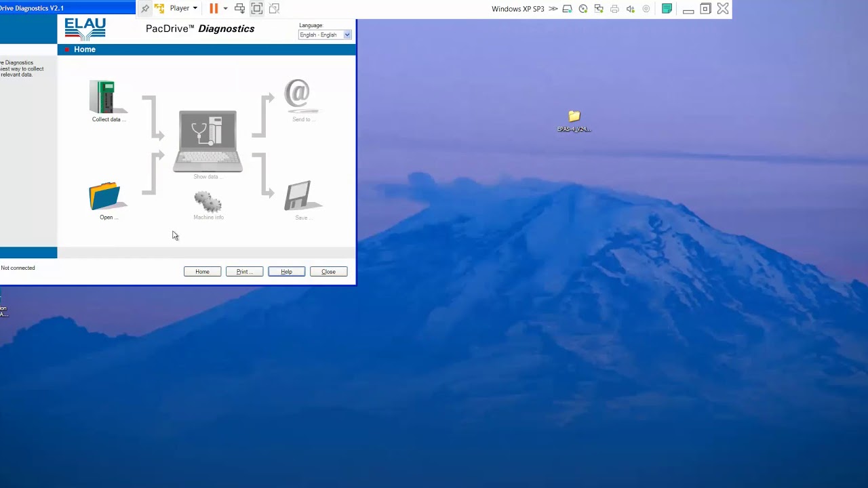Click the Collect data controller icon

[107, 97]
